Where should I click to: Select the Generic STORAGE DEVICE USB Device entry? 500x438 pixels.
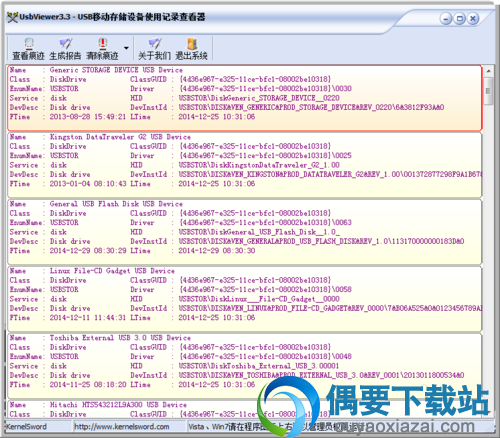point(245,98)
